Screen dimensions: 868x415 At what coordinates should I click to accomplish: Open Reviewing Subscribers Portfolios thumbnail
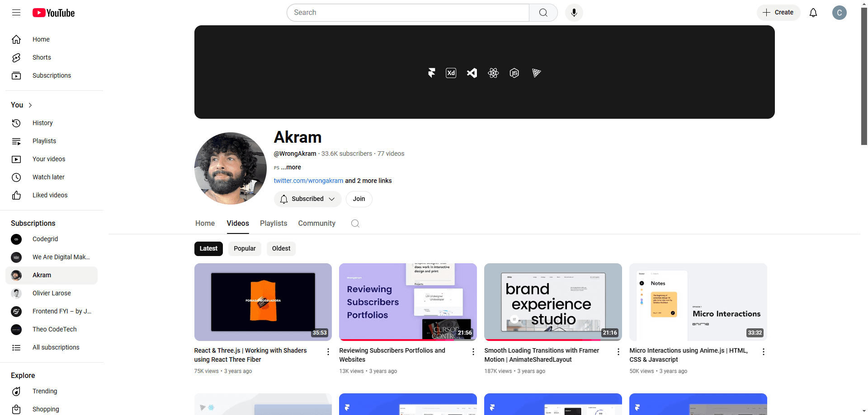408,302
